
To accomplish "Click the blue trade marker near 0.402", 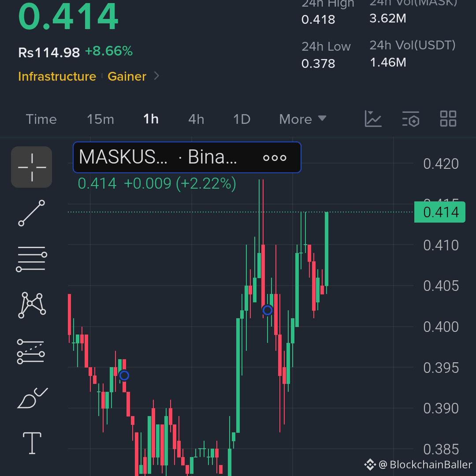I will tap(268, 310).
